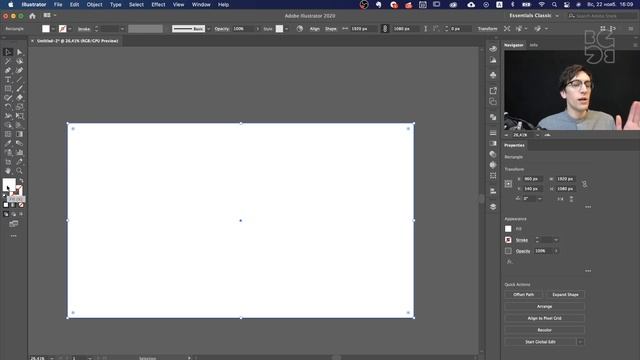This screenshot has height=360, width=640.
Task: Change screen mode at toolbar bottom
Action: pos(13,224)
